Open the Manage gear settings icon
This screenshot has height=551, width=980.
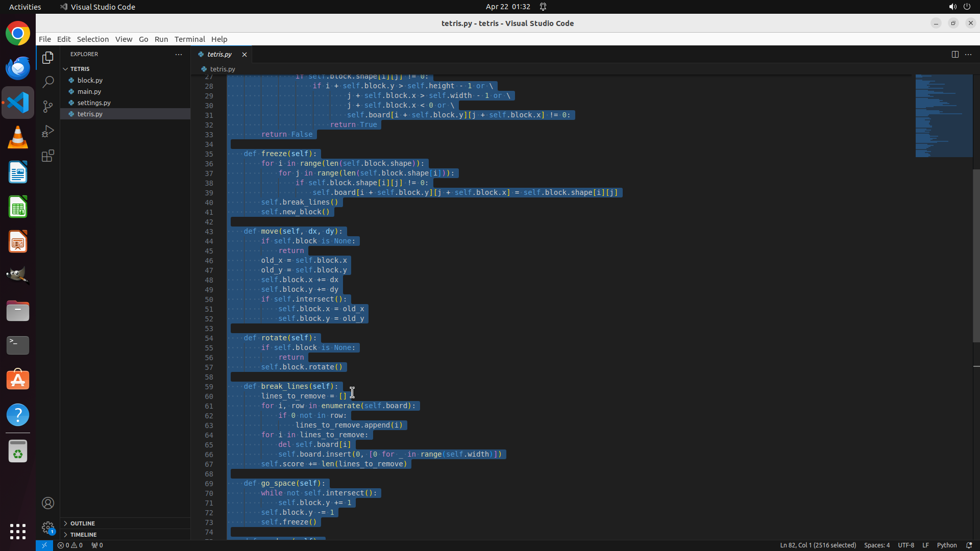pyautogui.click(x=48, y=527)
